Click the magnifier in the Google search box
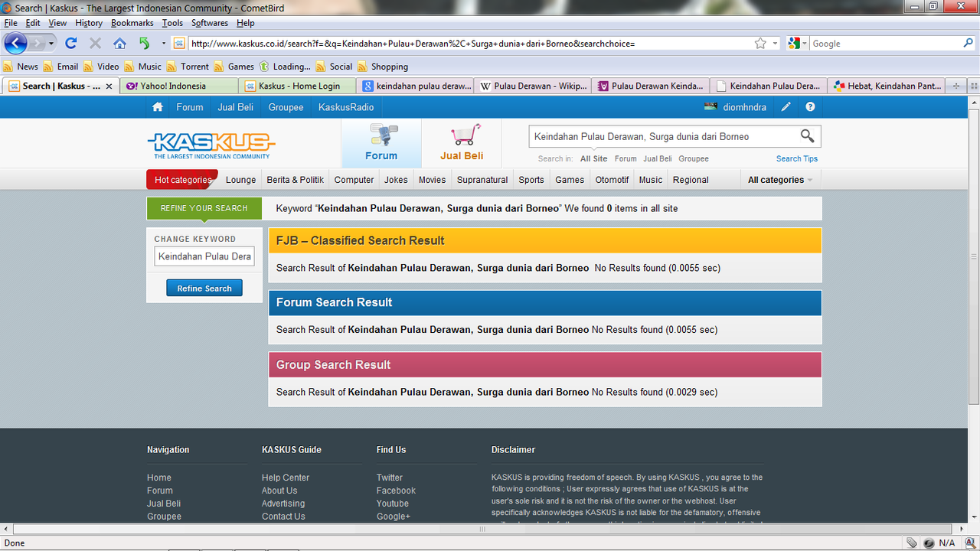This screenshot has height=551, width=980. (969, 44)
